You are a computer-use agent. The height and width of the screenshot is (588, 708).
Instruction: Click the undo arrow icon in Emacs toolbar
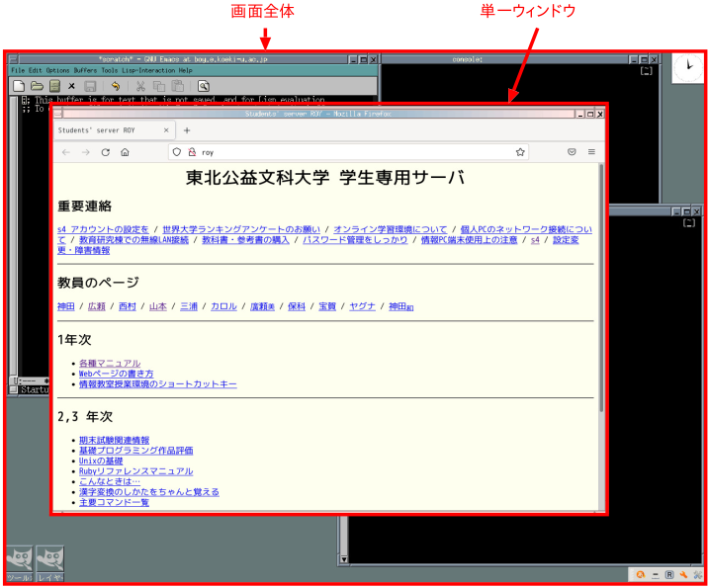[x=116, y=86]
